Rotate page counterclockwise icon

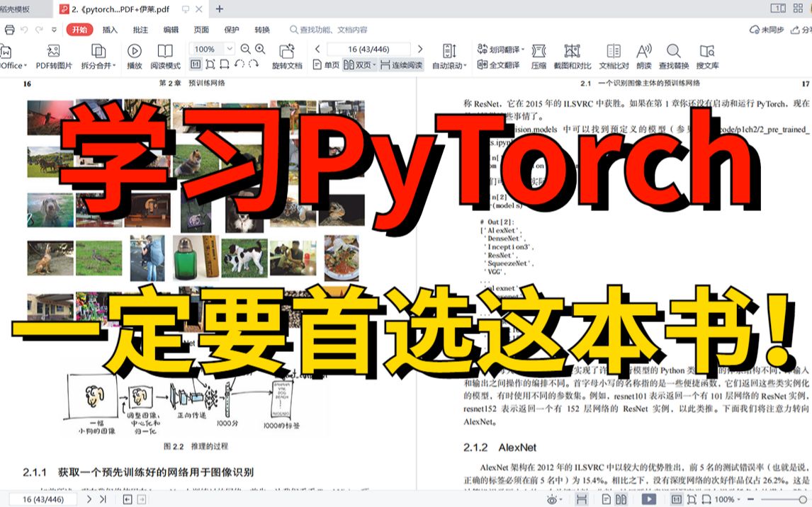pyautogui.click(x=239, y=64)
